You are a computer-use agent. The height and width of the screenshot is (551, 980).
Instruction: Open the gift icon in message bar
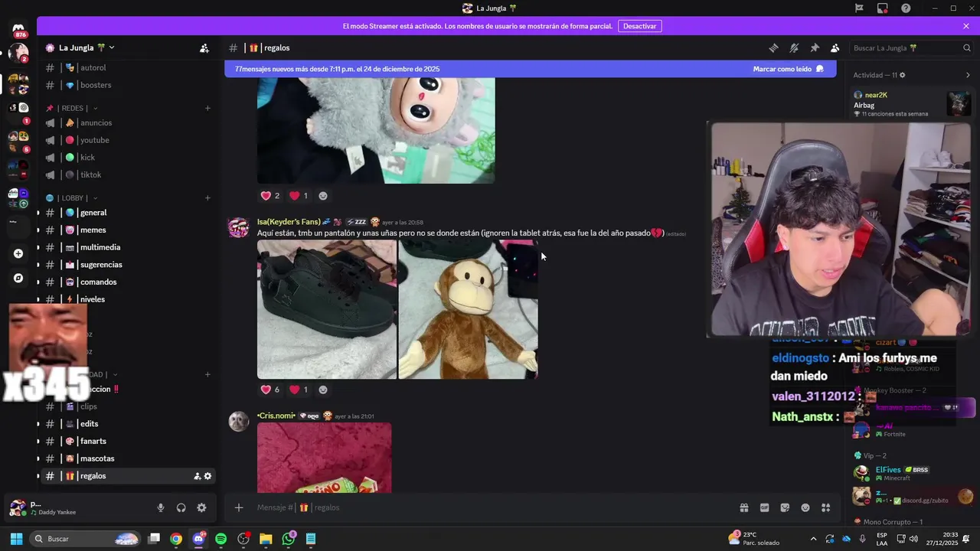pos(743,507)
